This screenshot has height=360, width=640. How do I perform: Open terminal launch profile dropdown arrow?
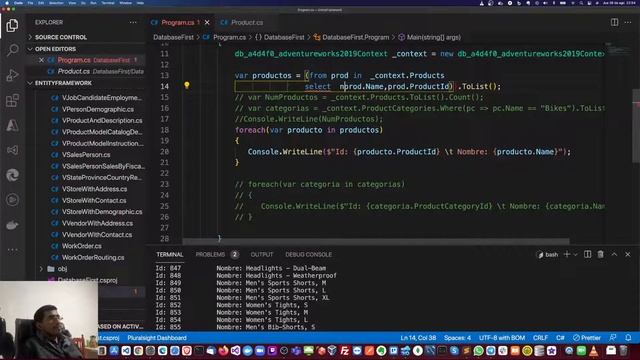pos(576,254)
